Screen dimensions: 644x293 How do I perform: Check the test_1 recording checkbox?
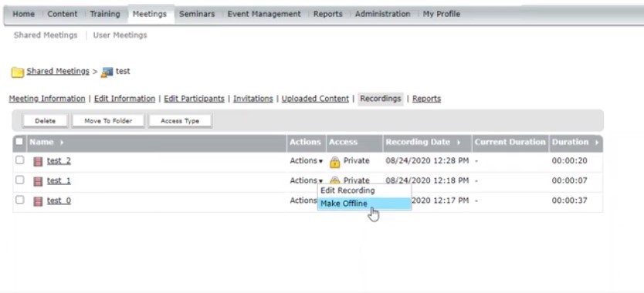pyautogui.click(x=20, y=180)
